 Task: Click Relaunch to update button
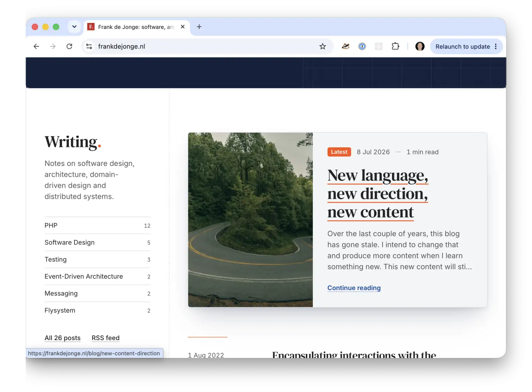463,47
